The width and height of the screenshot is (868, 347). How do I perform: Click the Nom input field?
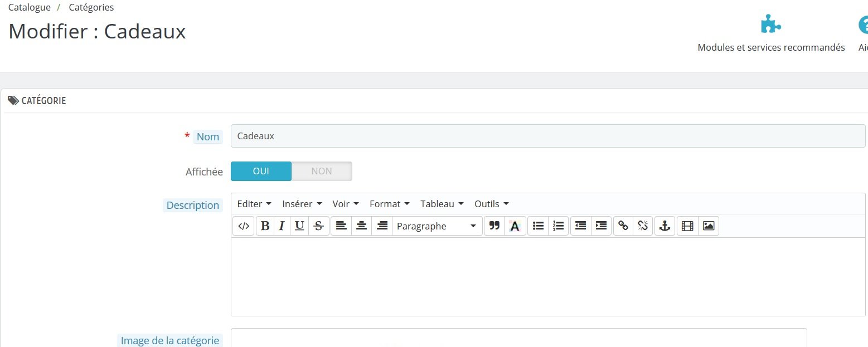[548, 136]
